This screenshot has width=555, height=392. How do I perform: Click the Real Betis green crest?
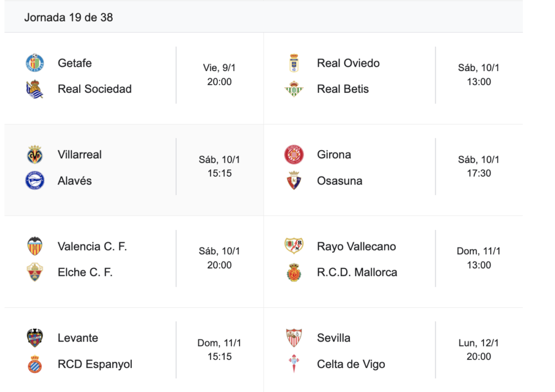click(294, 89)
